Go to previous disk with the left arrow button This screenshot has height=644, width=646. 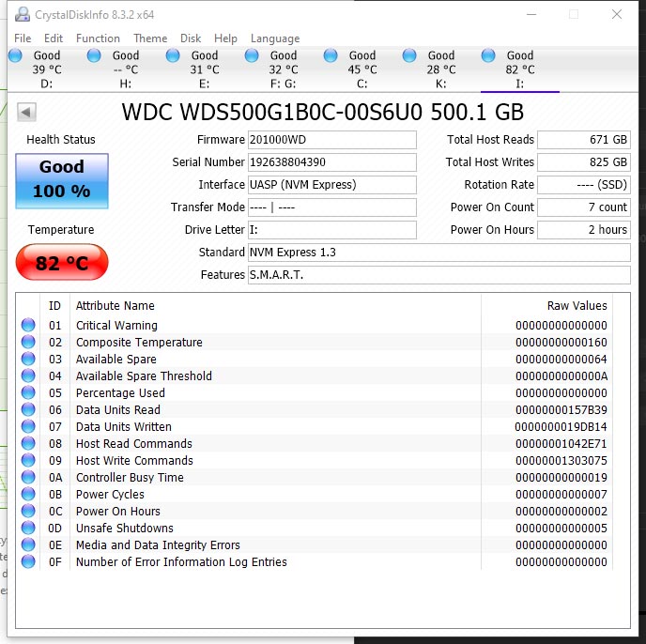click(x=26, y=112)
